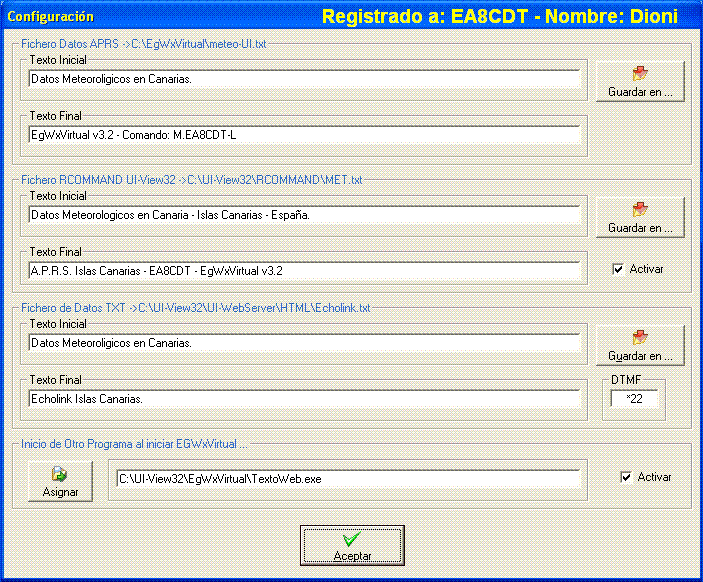Image resolution: width=703 pixels, height=582 pixels.
Task: Click the Asignar button to assign a program
Action: 61,481
